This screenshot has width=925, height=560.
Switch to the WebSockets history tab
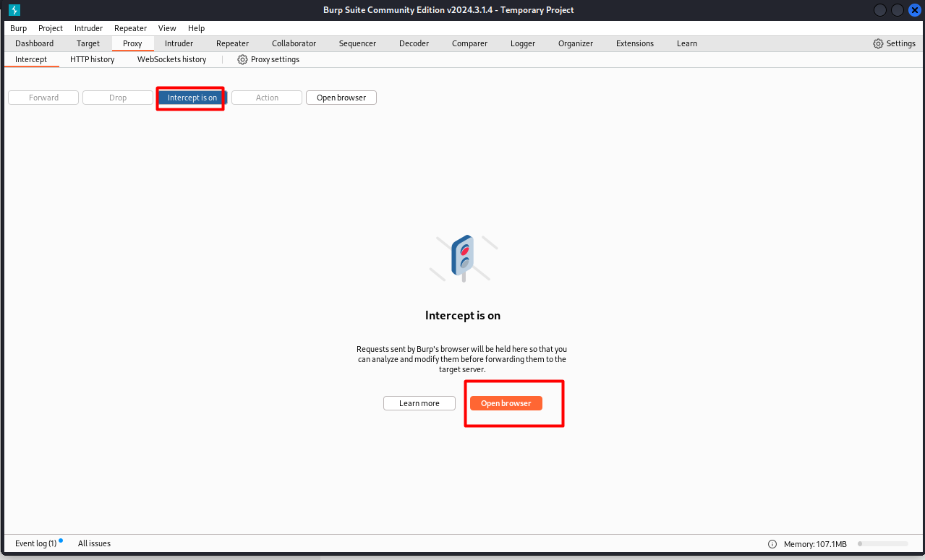[171, 59]
